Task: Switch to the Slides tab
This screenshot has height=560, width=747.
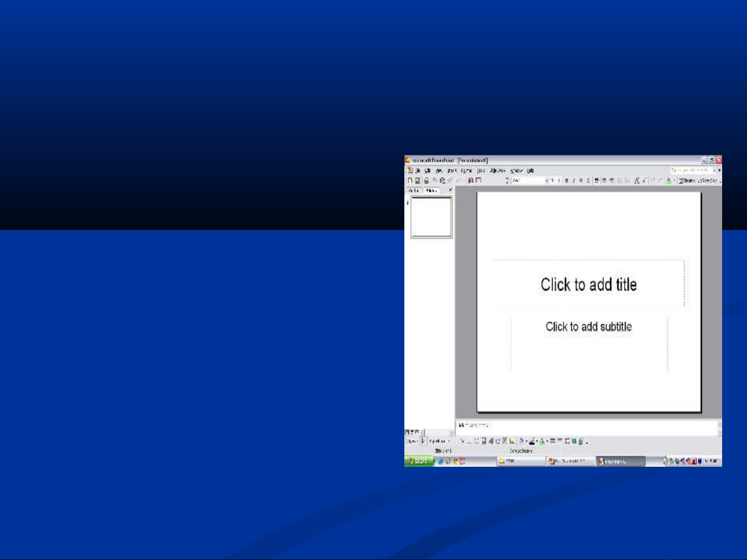Action: pyautogui.click(x=431, y=191)
